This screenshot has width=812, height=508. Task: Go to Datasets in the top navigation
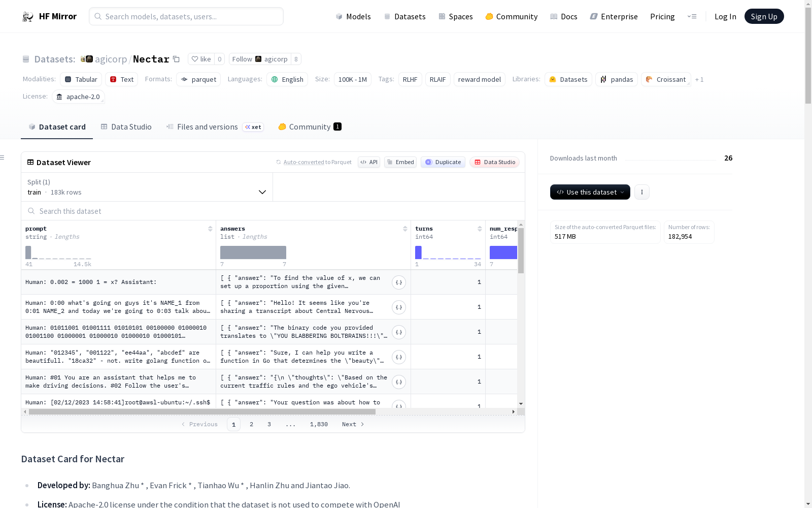(x=404, y=17)
